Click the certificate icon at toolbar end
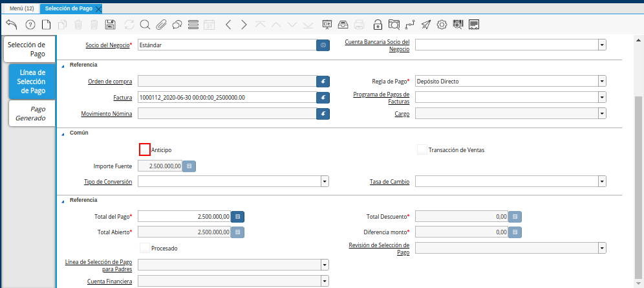The image size is (644, 288). click(474, 25)
